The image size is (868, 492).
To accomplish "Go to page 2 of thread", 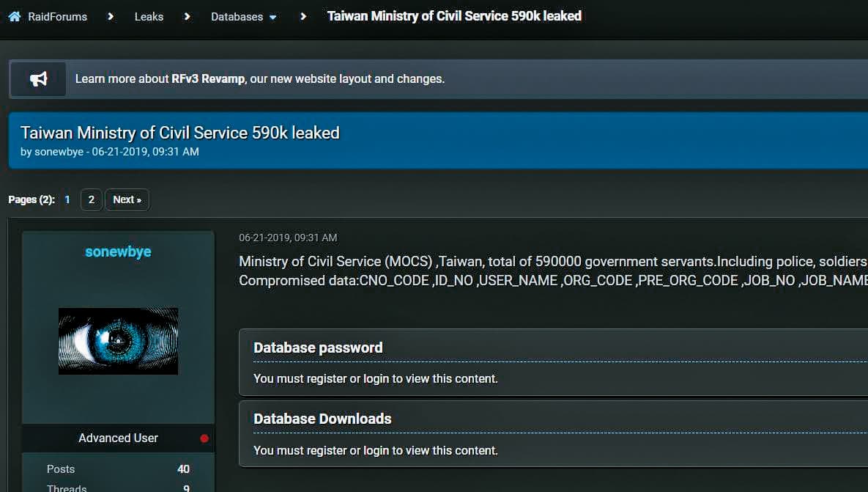I will coord(92,199).
